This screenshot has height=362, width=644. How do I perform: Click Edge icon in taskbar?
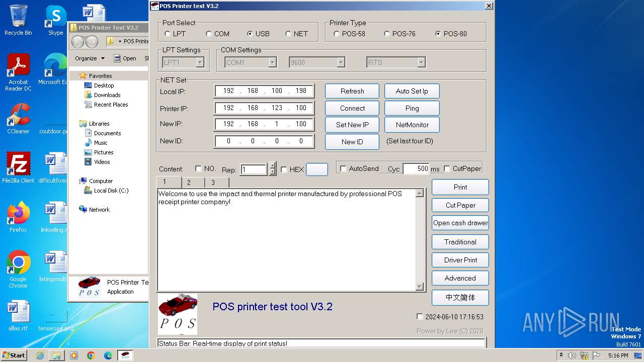[x=108, y=355]
